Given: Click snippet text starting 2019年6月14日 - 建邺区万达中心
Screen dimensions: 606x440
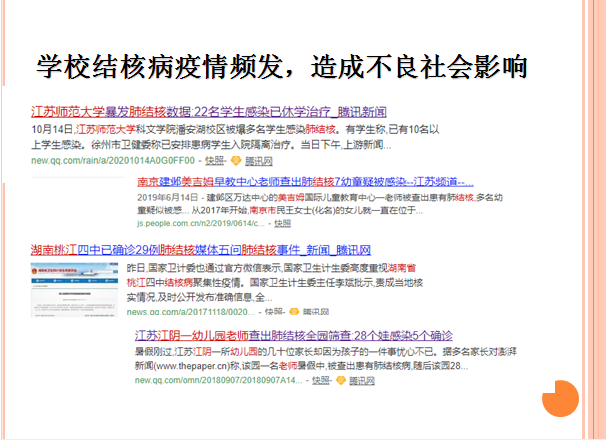Looking at the screenshot, I should click(x=320, y=198).
